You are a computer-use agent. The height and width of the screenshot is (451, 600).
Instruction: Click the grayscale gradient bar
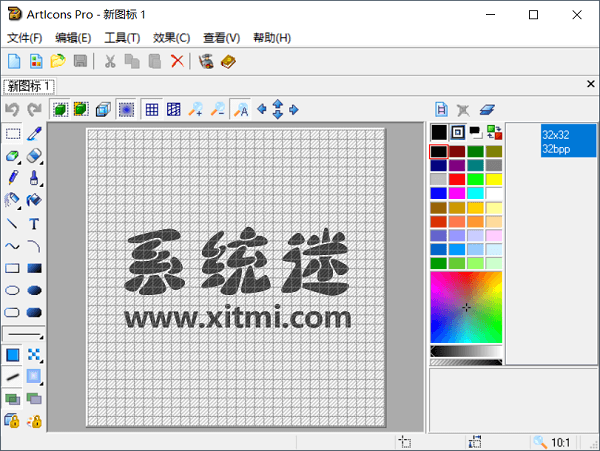point(466,351)
